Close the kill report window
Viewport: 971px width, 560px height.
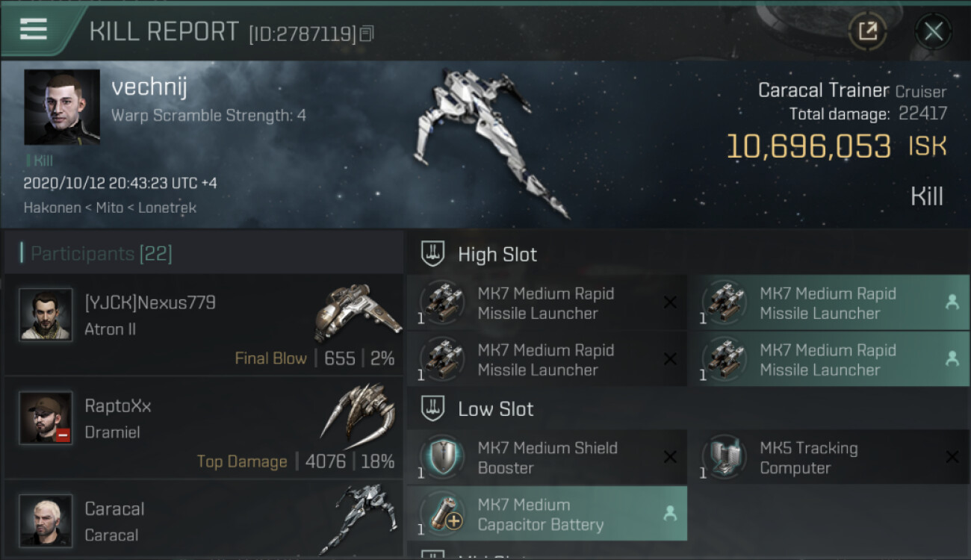(x=933, y=31)
